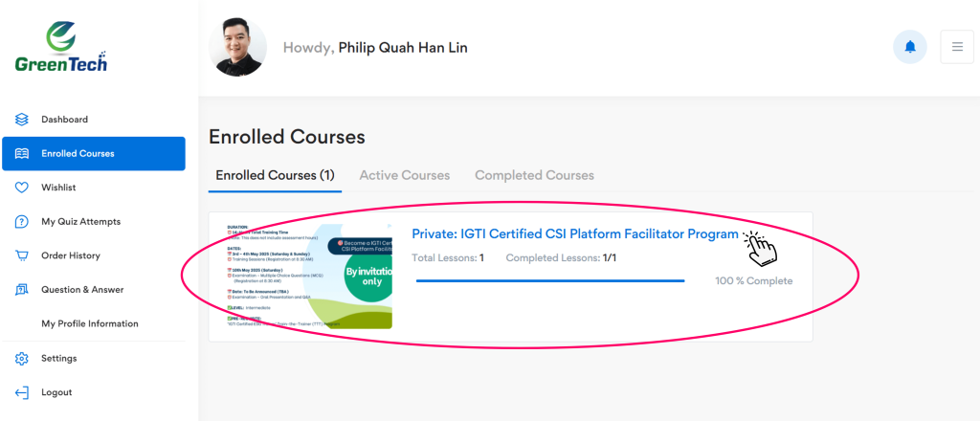Open the GreenTech logo homepage
Image resolution: width=980 pixels, height=421 pixels.
pyautogui.click(x=61, y=47)
